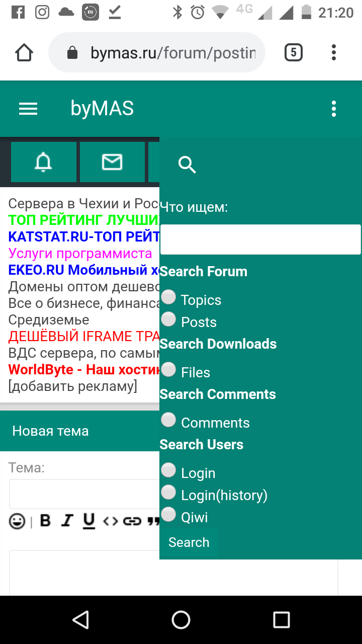Image resolution: width=362 pixels, height=644 pixels.
Task: Insert an emoji with smiley icon
Action: 17,521
